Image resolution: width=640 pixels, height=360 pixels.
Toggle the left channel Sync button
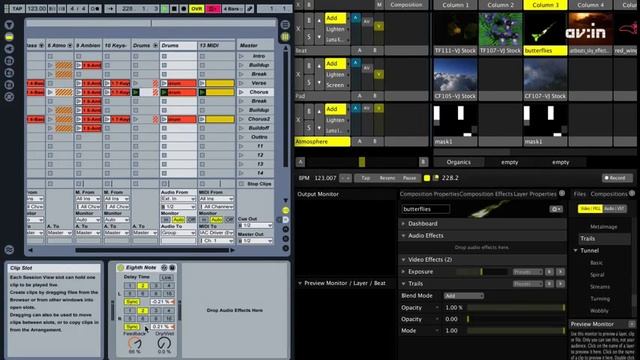pyautogui.click(x=131, y=302)
